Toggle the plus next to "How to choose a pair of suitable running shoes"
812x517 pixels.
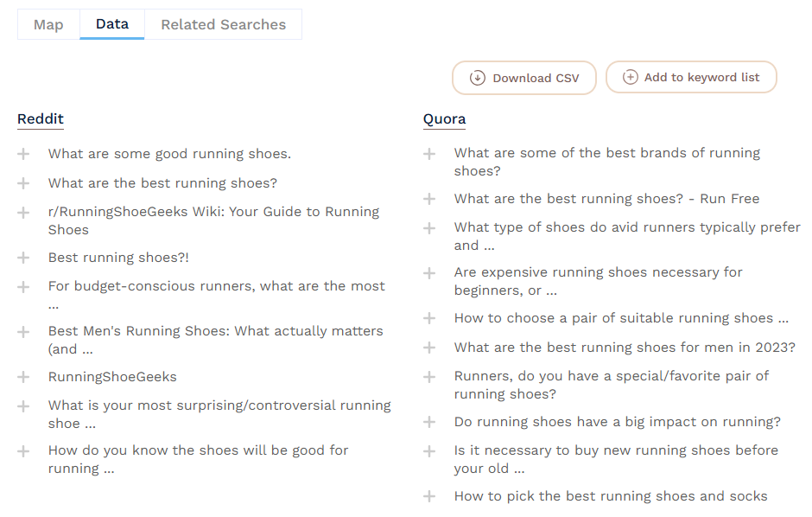428,318
